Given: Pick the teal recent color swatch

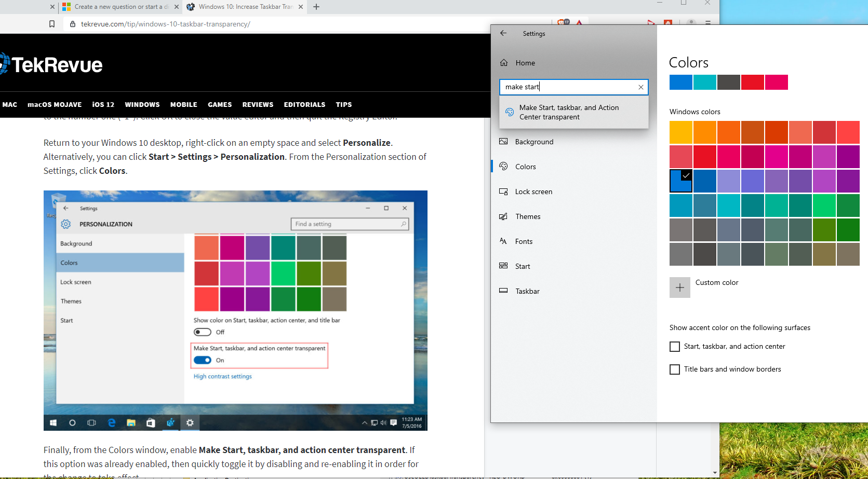Looking at the screenshot, I should 705,82.
